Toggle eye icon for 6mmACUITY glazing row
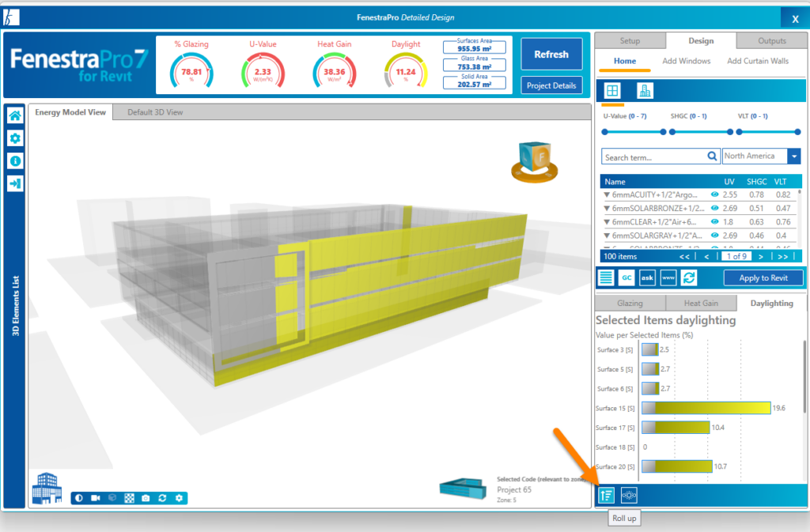 (x=714, y=194)
